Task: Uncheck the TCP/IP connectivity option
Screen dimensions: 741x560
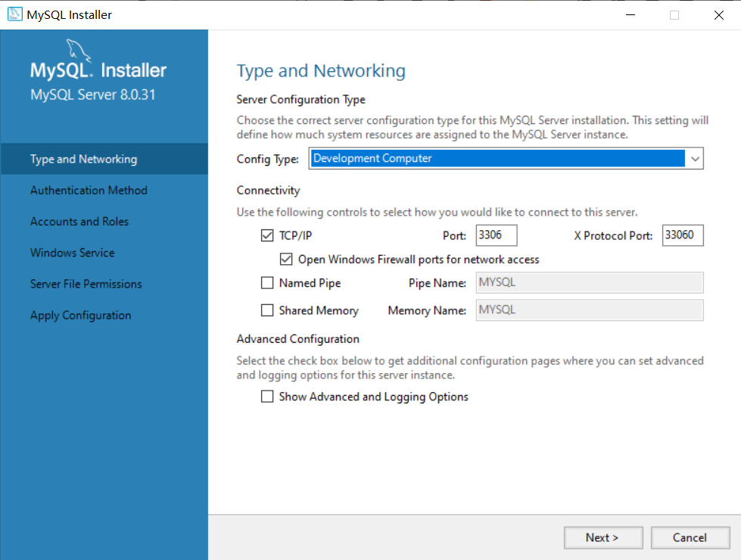Action: 267,235
